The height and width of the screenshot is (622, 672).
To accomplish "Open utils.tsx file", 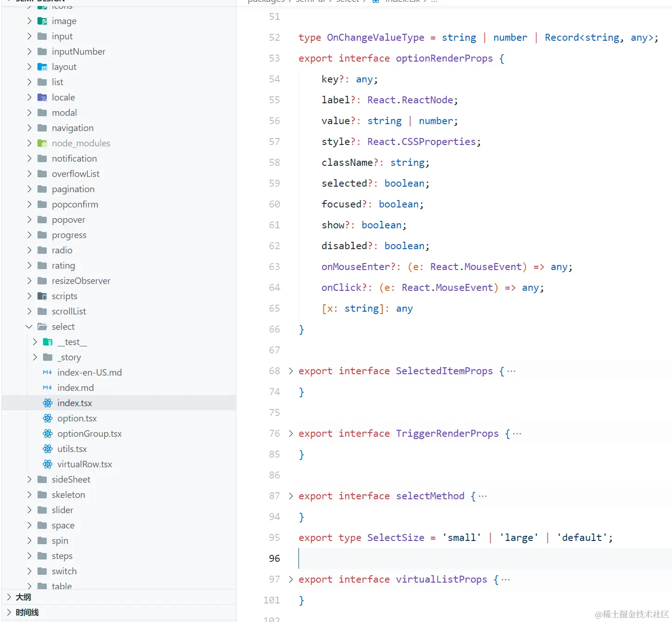I will (72, 449).
